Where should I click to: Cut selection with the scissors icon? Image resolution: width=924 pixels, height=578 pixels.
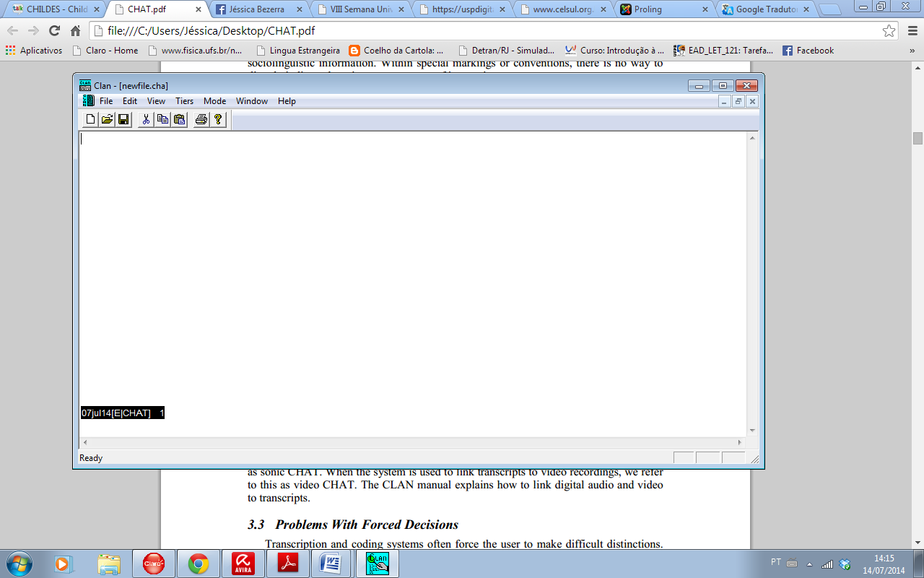tap(146, 119)
